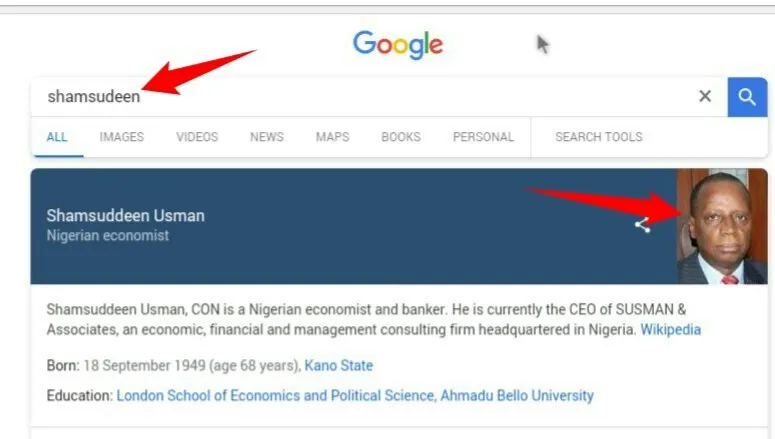Open London School of Economics link
The image size is (775, 439).
(x=276, y=396)
